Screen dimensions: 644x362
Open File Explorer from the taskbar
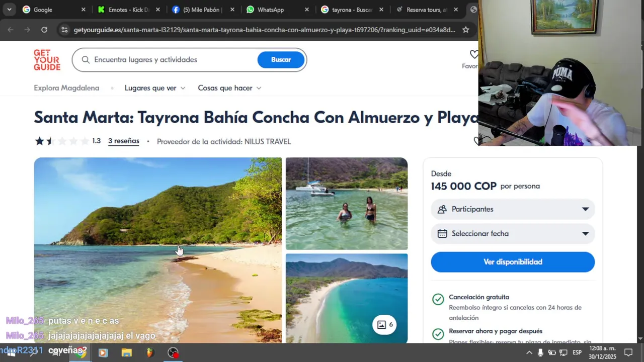coord(127,352)
